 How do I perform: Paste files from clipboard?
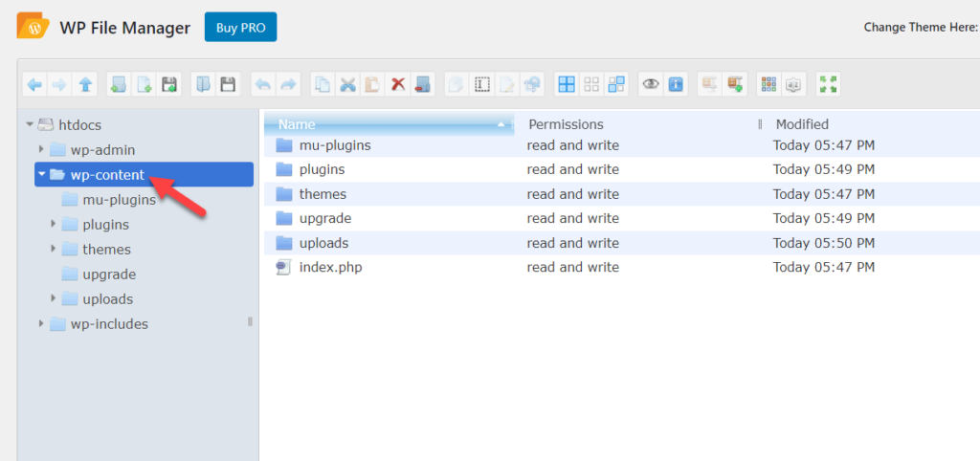372,84
